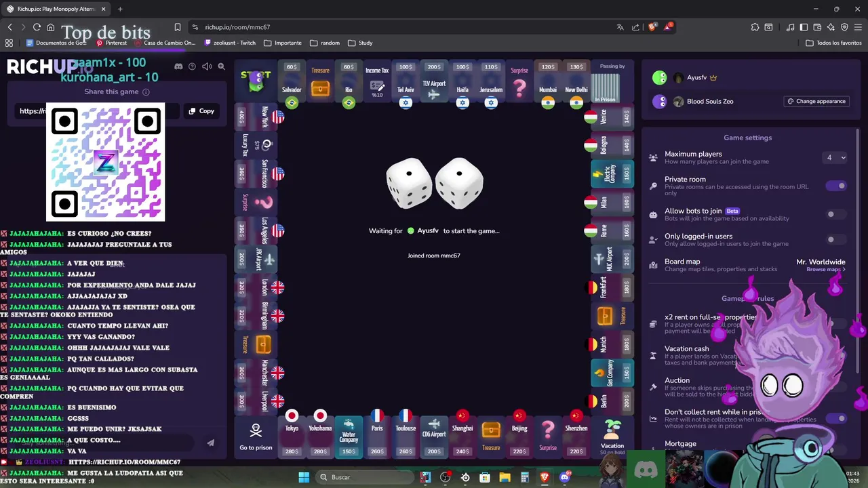868x488 pixels.
Task: Open File Explorer from the taskbar
Action: coord(505,477)
